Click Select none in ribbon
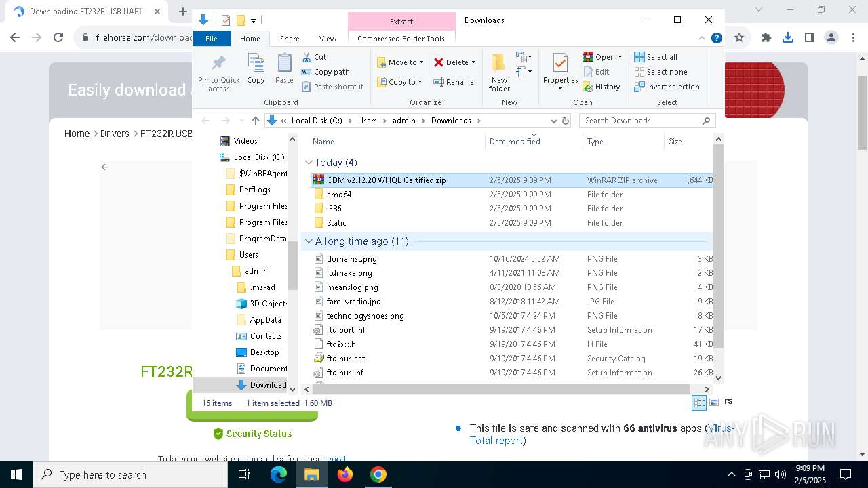Screen dimensions: 868x488 [x=660, y=72]
